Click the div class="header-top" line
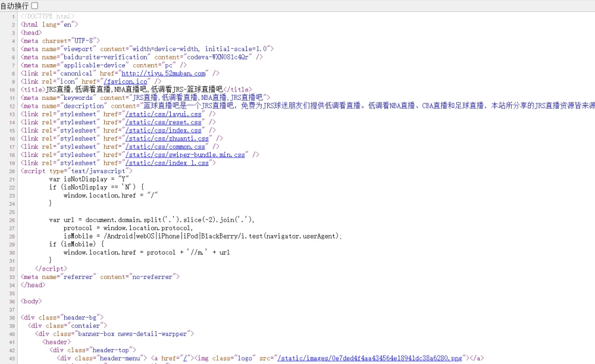 pyautogui.click(x=93, y=350)
